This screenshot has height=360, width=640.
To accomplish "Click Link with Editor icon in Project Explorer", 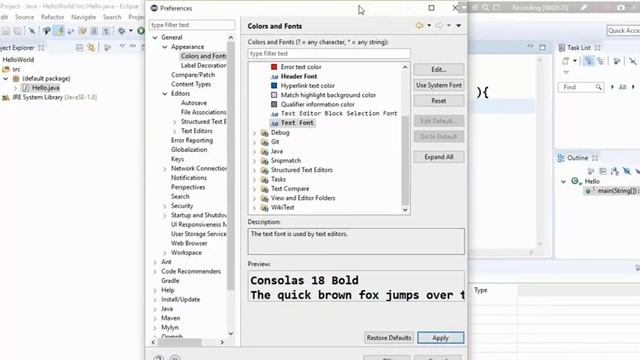I will click(91, 48).
